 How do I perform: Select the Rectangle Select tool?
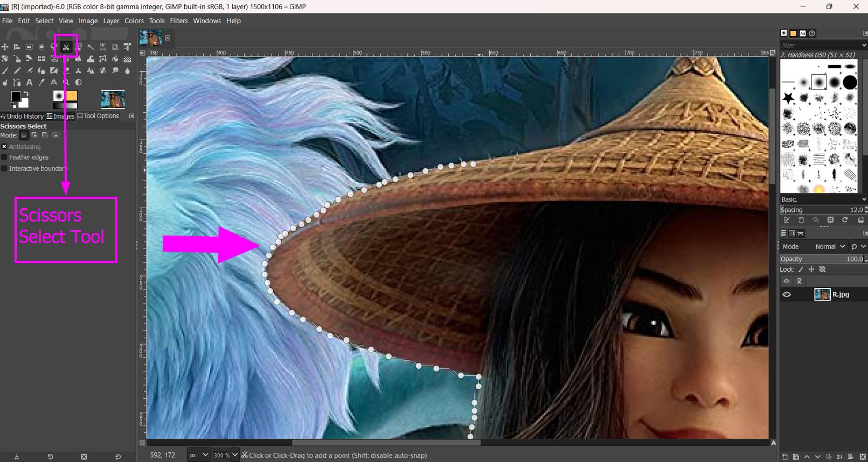tap(29, 47)
